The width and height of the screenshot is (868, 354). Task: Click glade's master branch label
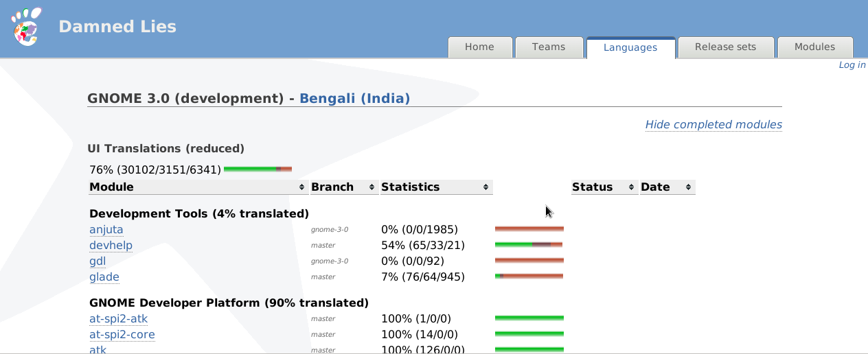(x=323, y=277)
